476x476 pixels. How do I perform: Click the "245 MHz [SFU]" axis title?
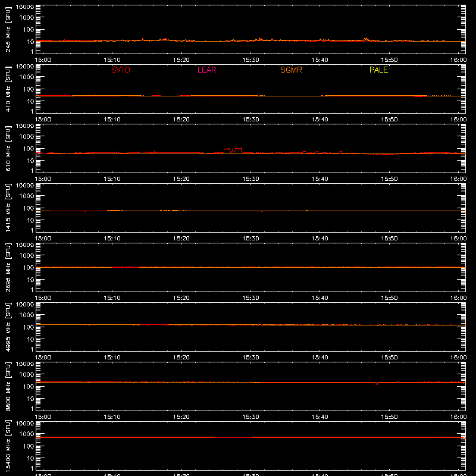pyautogui.click(x=8, y=30)
